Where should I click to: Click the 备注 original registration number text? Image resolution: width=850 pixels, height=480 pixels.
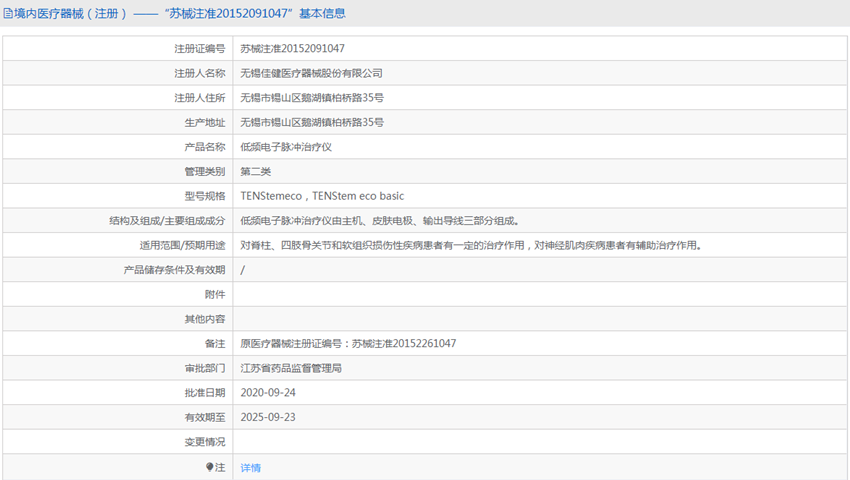coord(348,343)
